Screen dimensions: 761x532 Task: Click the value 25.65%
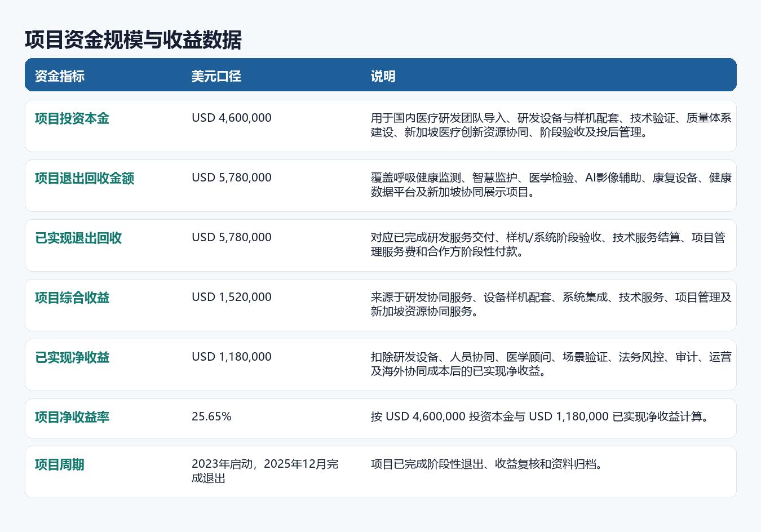(x=211, y=416)
